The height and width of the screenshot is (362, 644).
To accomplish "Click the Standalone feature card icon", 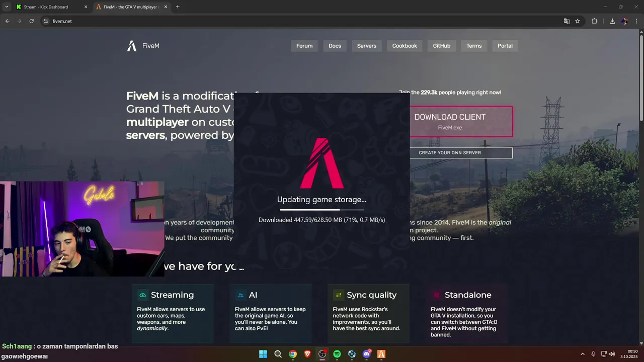I will click(x=436, y=295).
